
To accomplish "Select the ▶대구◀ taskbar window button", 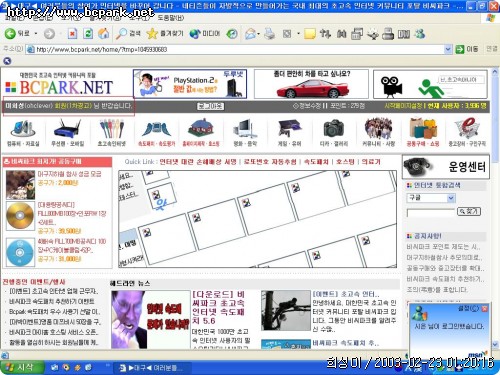I will tap(152, 368).
